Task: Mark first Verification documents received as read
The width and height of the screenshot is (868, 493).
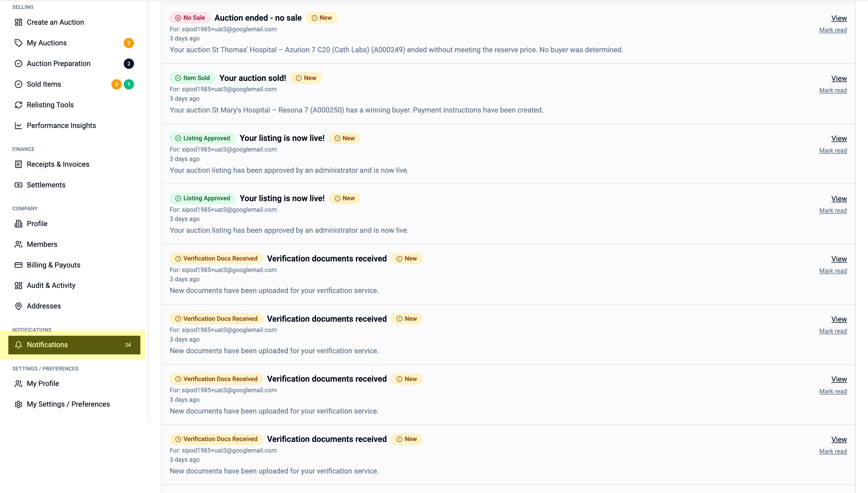Action: coord(833,271)
